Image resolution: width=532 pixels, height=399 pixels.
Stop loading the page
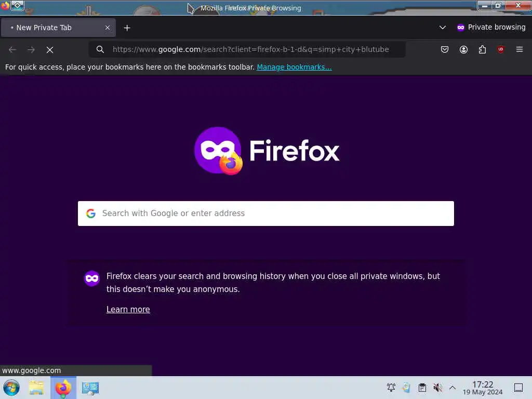(50, 50)
